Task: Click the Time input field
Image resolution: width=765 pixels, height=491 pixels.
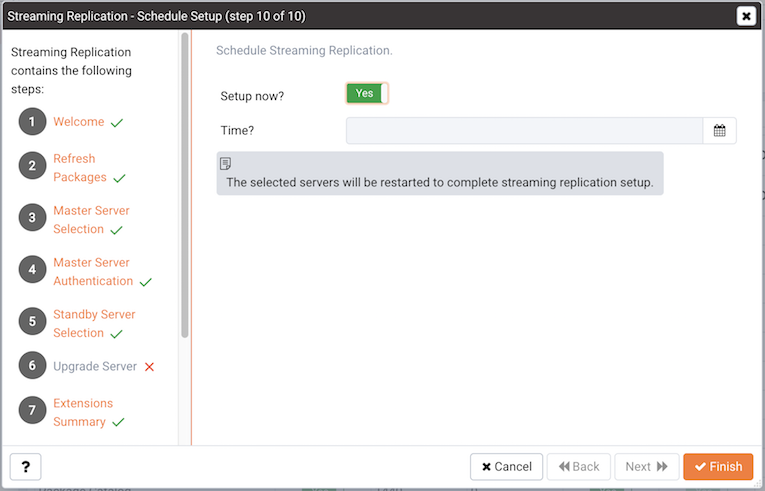Action: click(x=524, y=130)
